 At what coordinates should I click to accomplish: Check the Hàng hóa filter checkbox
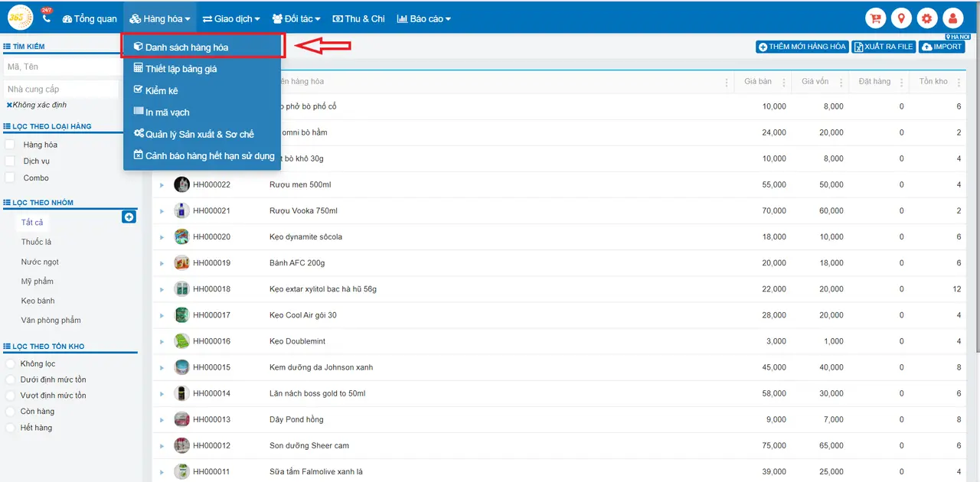10,145
